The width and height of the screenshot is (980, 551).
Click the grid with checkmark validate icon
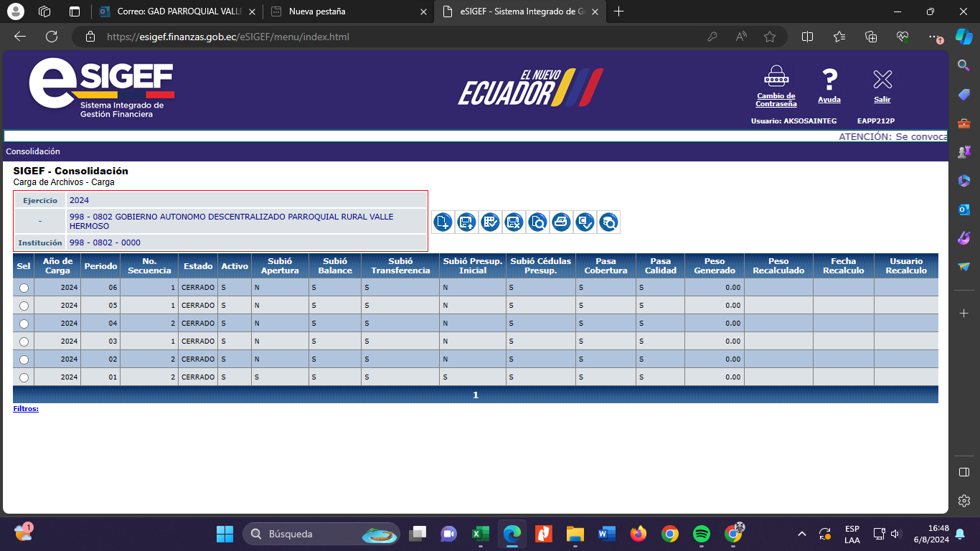coord(490,222)
